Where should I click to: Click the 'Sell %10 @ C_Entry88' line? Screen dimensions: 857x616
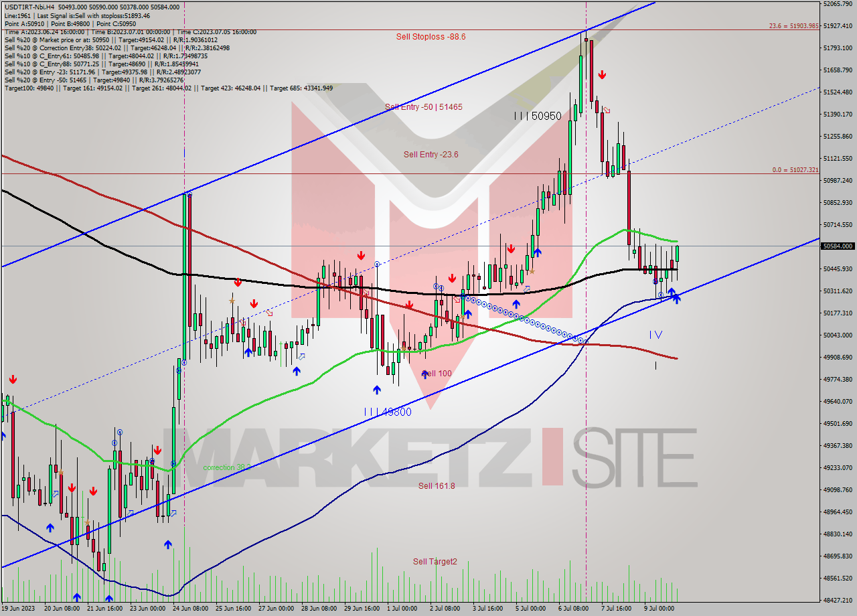coord(102,64)
